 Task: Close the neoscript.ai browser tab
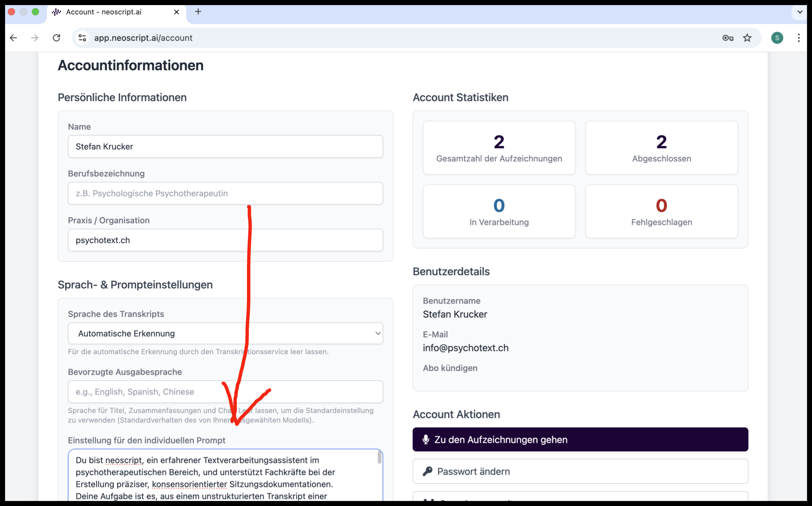click(x=177, y=12)
